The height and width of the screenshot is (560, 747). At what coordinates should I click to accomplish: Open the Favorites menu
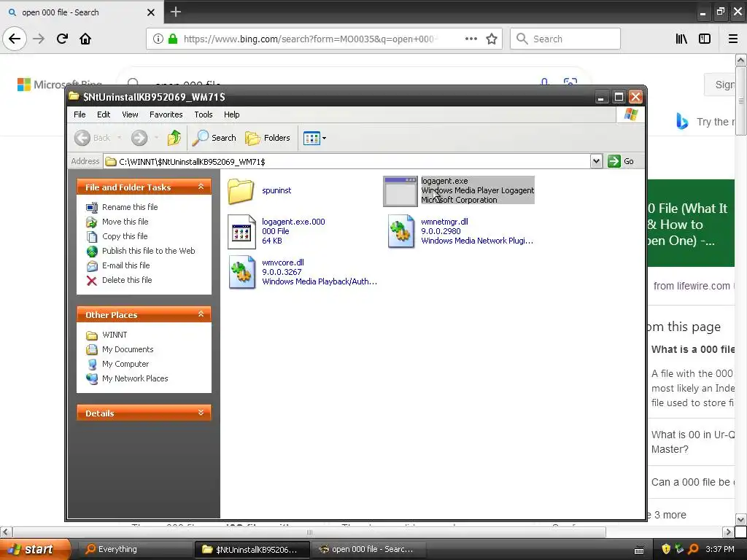click(x=166, y=114)
